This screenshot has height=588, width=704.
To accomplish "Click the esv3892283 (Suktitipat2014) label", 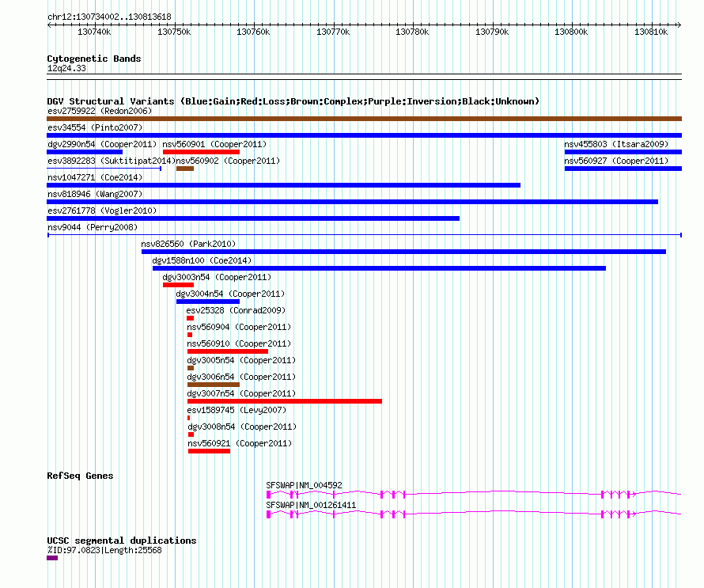I will click(x=111, y=161).
